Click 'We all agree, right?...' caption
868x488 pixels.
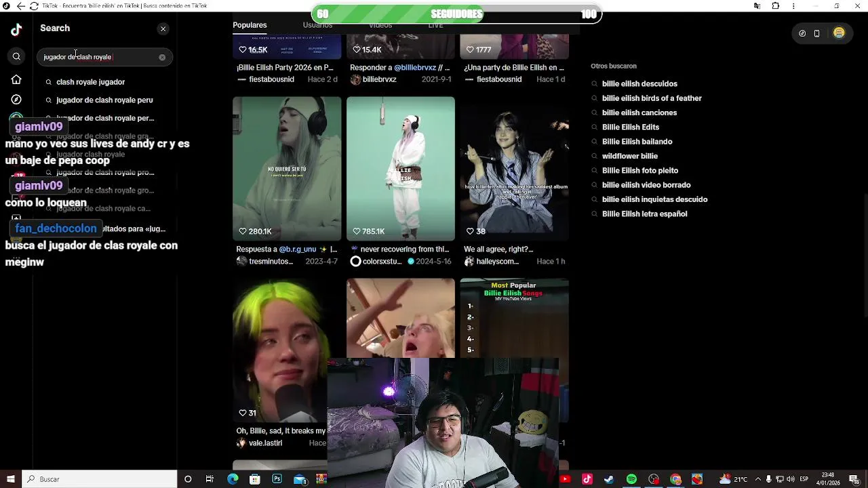[498, 249]
